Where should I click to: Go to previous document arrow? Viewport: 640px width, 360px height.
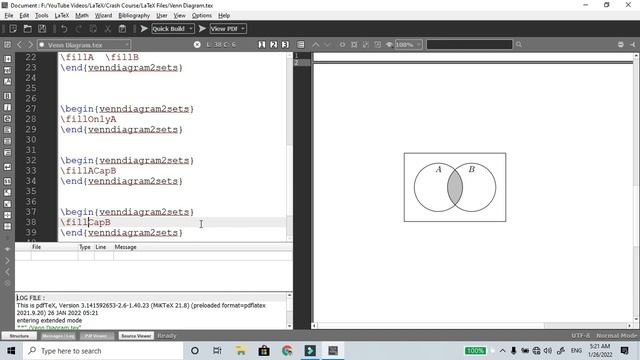coord(19,44)
